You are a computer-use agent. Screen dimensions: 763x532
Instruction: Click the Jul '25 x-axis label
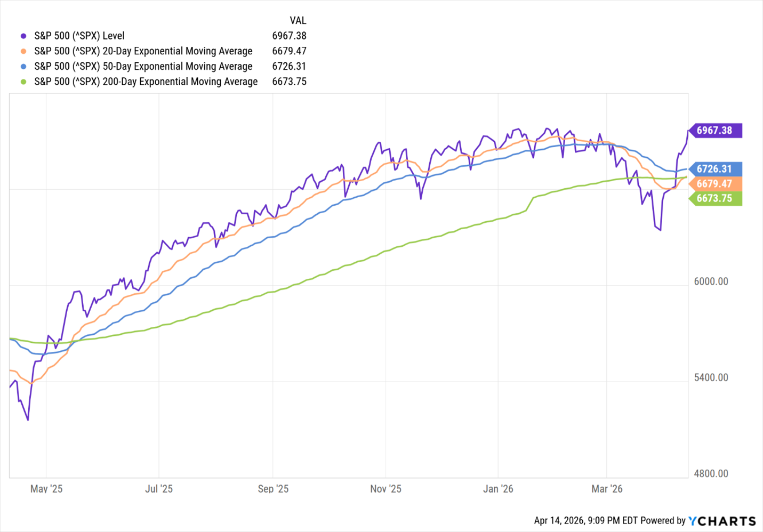pyautogui.click(x=159, y=489)
